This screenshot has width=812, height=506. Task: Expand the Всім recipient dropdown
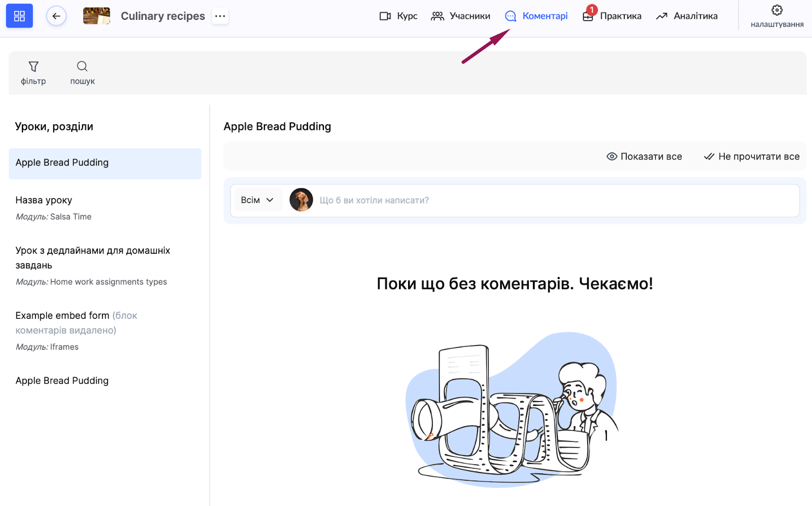click(257, 200)
